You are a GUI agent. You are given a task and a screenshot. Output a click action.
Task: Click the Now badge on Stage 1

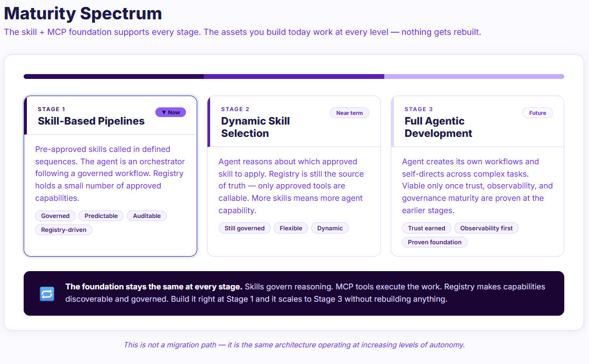coord(170,112)
